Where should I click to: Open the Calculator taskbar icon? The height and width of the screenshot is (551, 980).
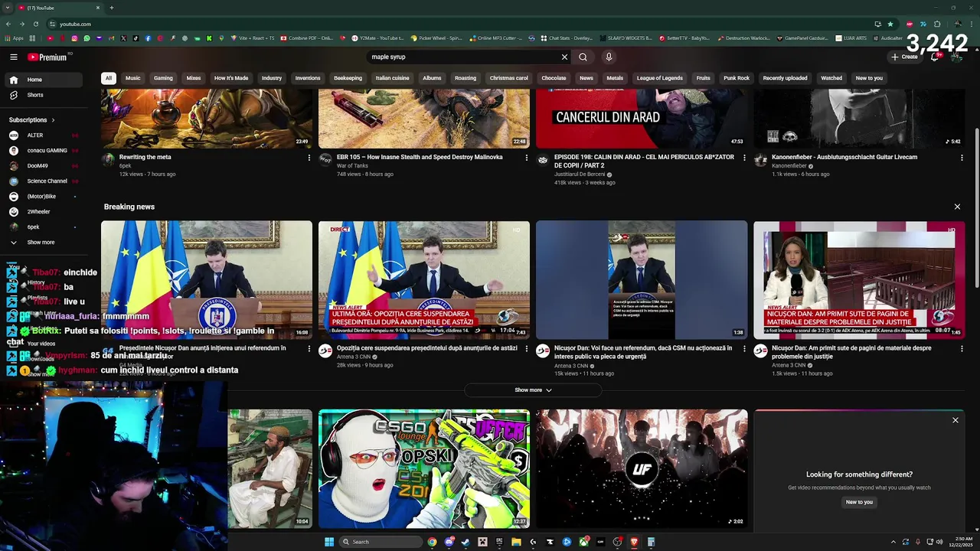(x=651, y=542)
